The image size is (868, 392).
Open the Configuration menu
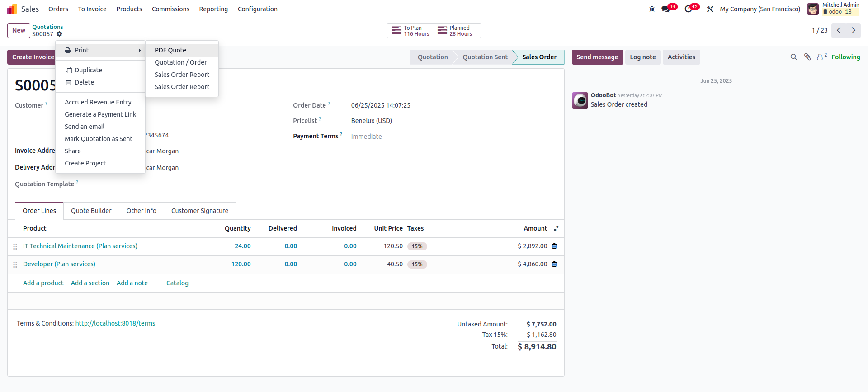258,9
